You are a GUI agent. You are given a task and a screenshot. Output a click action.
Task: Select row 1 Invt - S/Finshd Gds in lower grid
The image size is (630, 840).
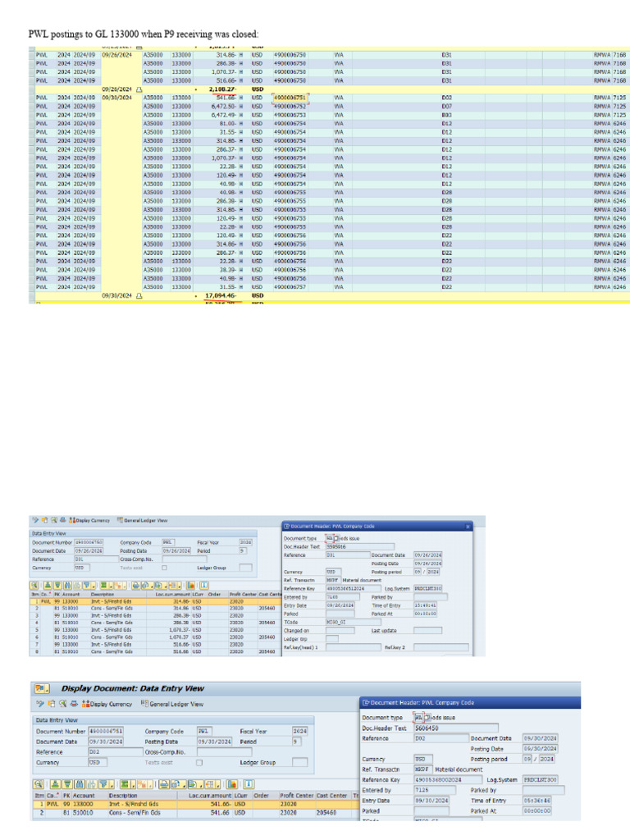coord(195,804)
